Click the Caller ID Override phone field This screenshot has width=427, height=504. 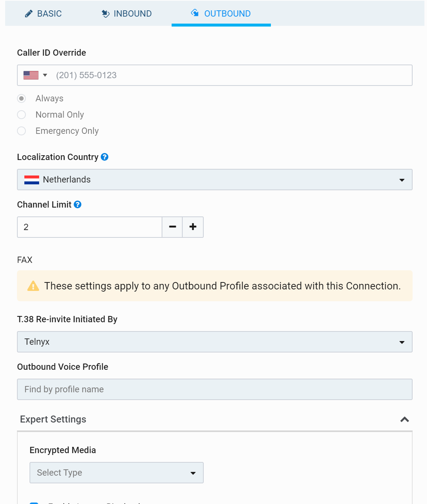233,75
